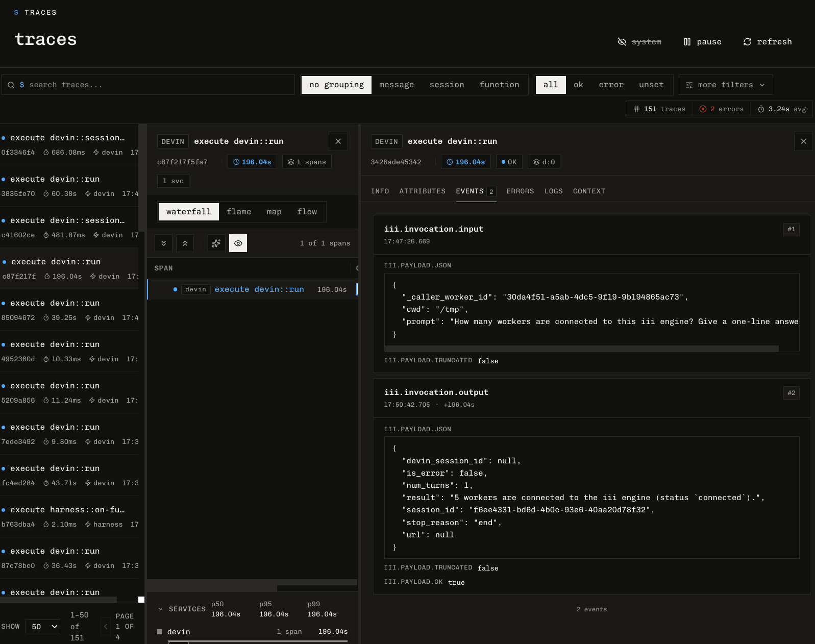Collapse all spans with double chevron up
Screen dimensions: 815x644
pos(185,243)
